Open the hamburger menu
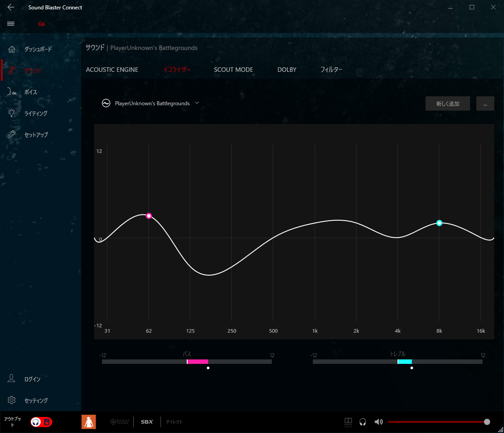The width and height of the screenshot is (504, 433). click(11, 24)
